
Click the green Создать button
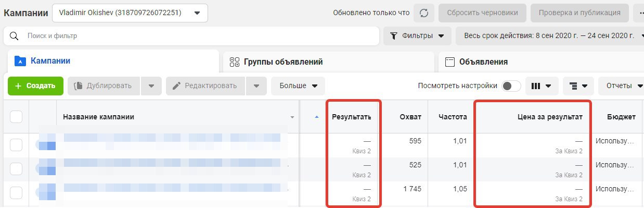pyautogui.click(x=35, y=86)
